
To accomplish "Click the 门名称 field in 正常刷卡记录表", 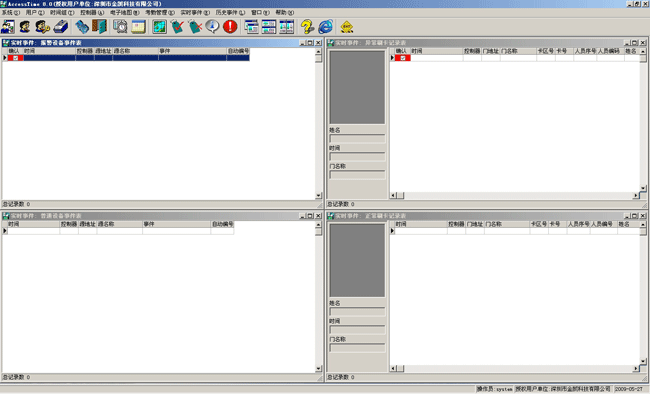I will tap(357, 348).
